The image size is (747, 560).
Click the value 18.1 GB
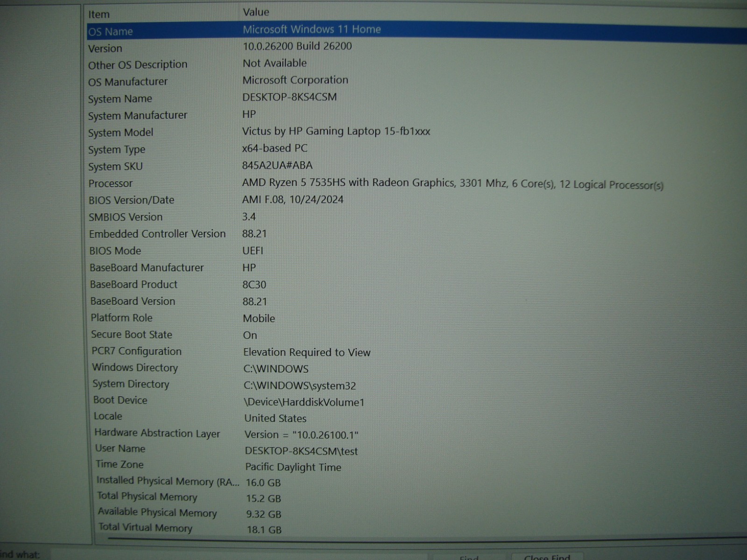pyautogui.click(x=264, y=530)
